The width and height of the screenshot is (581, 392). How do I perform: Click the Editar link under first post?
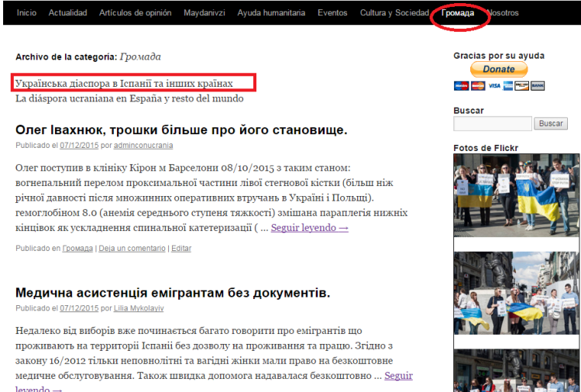tap(180, 249)
